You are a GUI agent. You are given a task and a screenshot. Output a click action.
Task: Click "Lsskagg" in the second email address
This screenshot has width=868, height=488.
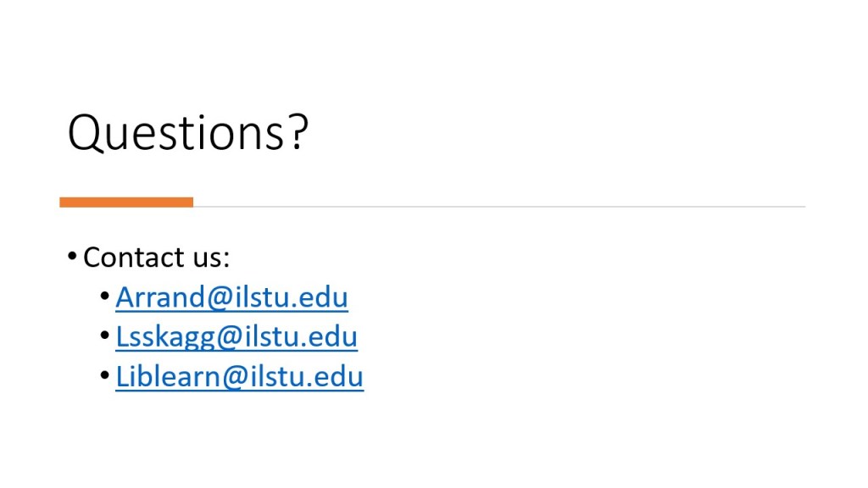pyautogui.click(x=165, y=337)
